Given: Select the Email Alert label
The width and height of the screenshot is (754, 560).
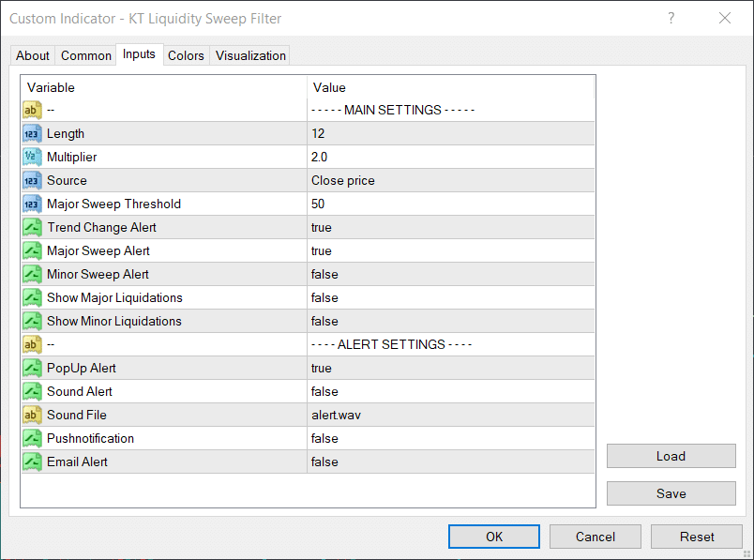Looking at the screenshot, I should (x=77, y=462).
